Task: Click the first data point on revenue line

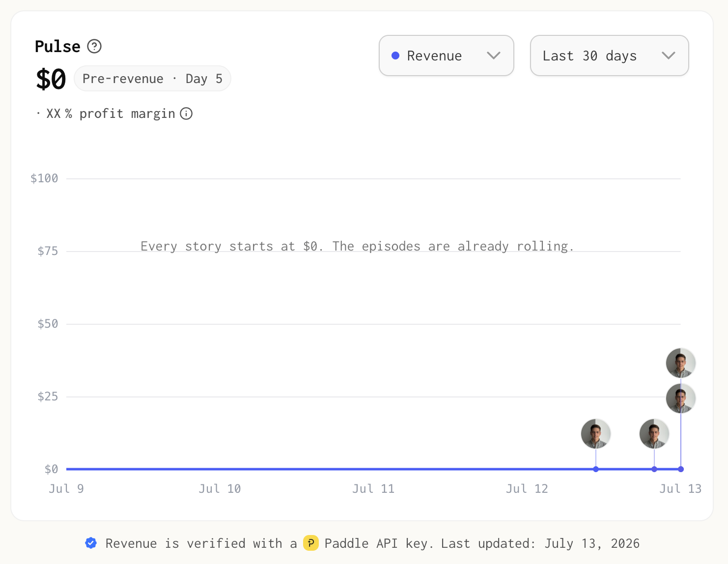Action: pyautogui.click(x=596, y=469)
